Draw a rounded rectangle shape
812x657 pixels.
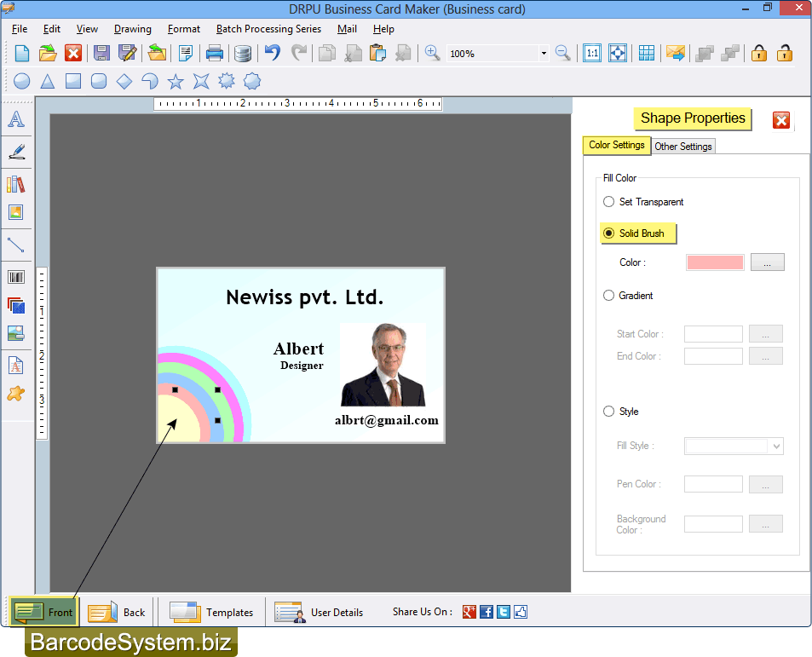(x=98, y=81)
